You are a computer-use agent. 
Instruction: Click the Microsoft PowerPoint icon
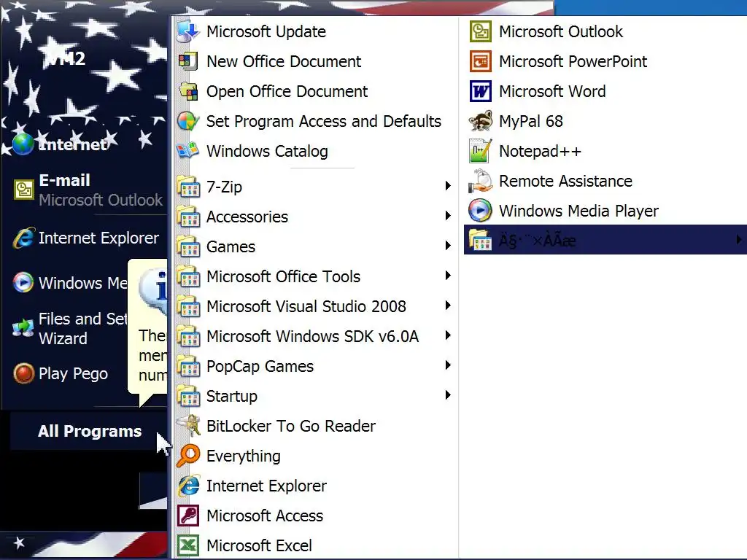tap(480, 61)
